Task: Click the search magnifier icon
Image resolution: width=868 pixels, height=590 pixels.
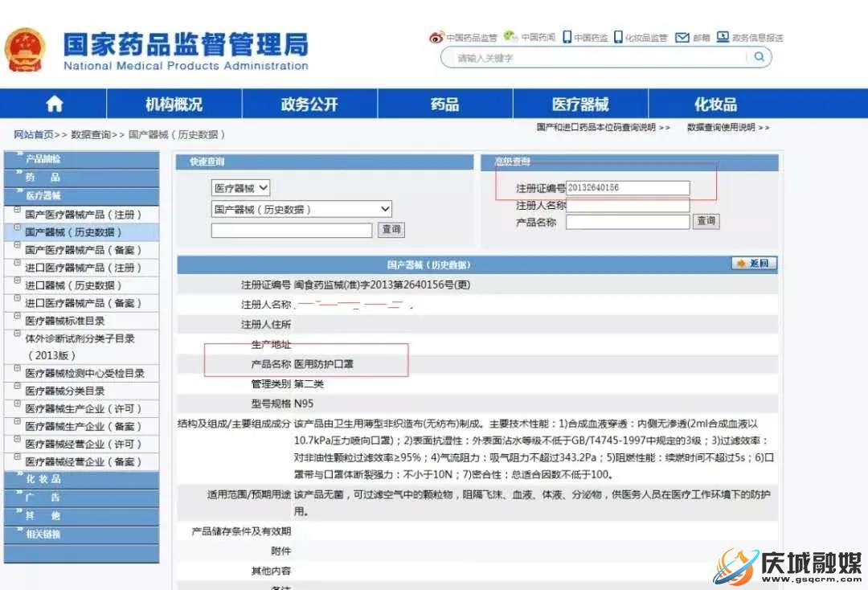Action: (758, 57)
